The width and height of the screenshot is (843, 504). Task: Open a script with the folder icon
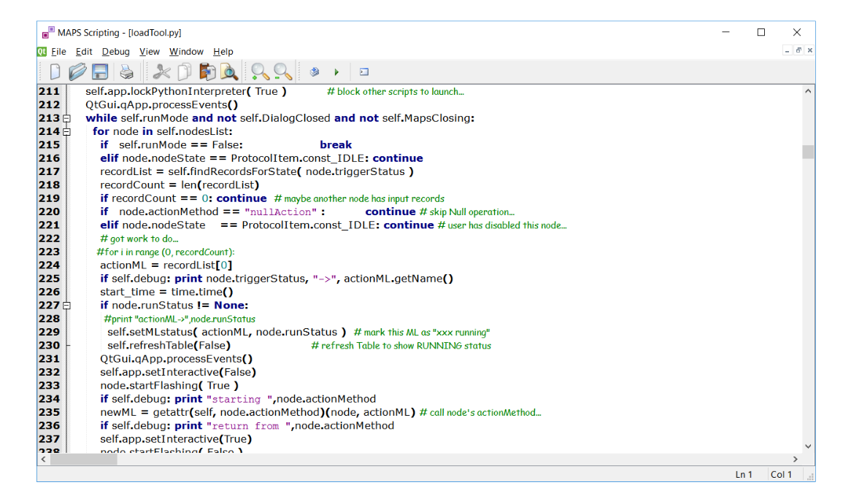click(77, 71)
